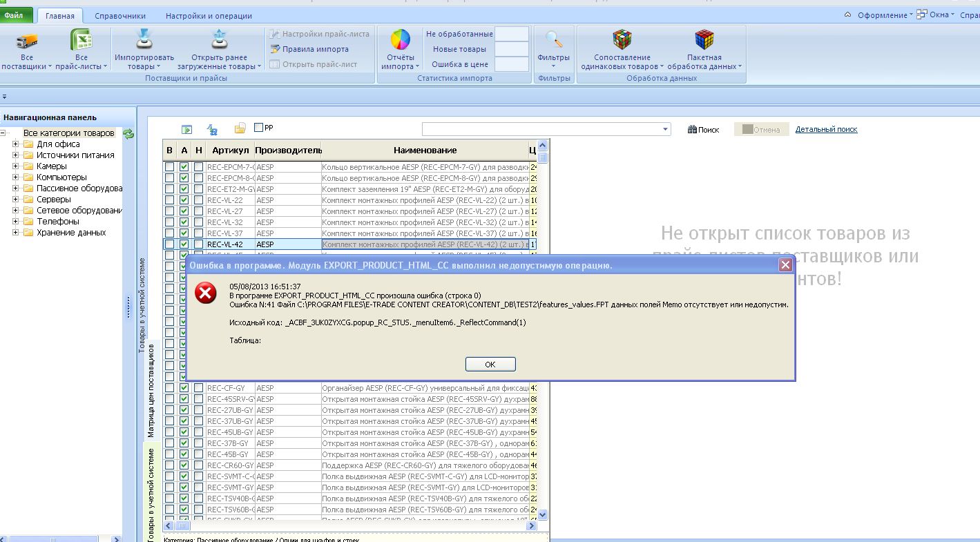Click Пакетная обработка данных cube icon
Screen dimensions: 980x542
(704, 40)
